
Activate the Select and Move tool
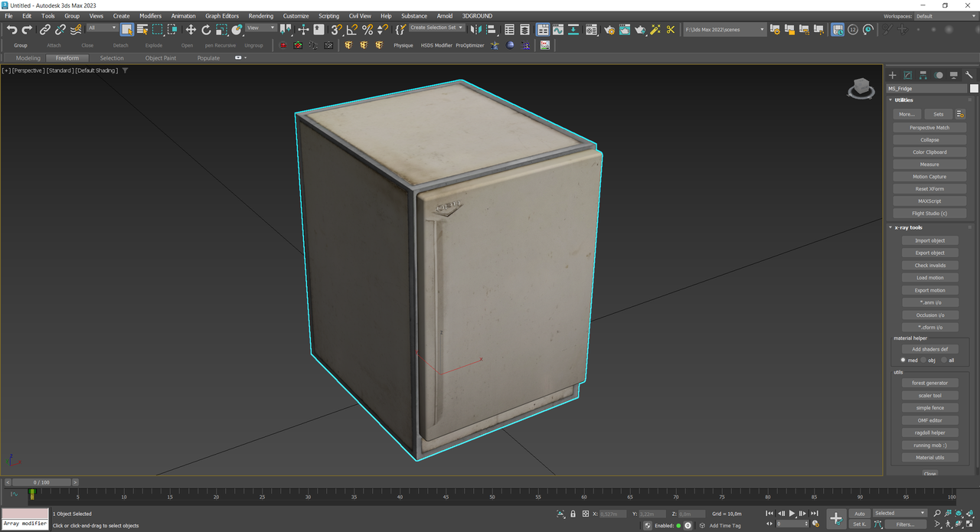[x=191, y=30]
